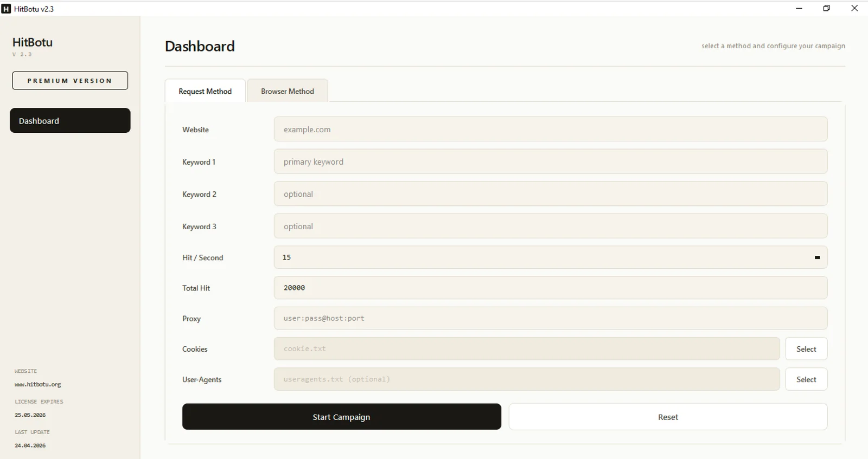Focus the Website input field

click(x=551, y=129)
